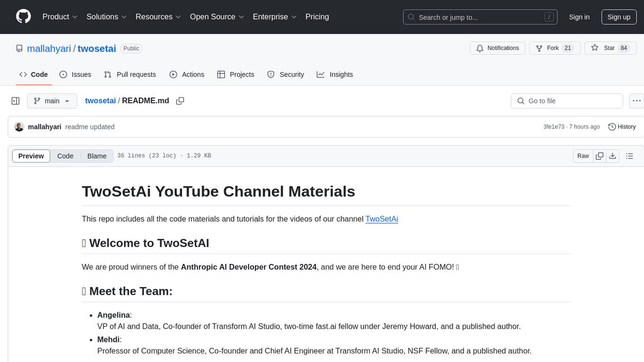Open the main branch selector dropdown
This screenshot has width=644, height=362.
click(x=52, y=101)
